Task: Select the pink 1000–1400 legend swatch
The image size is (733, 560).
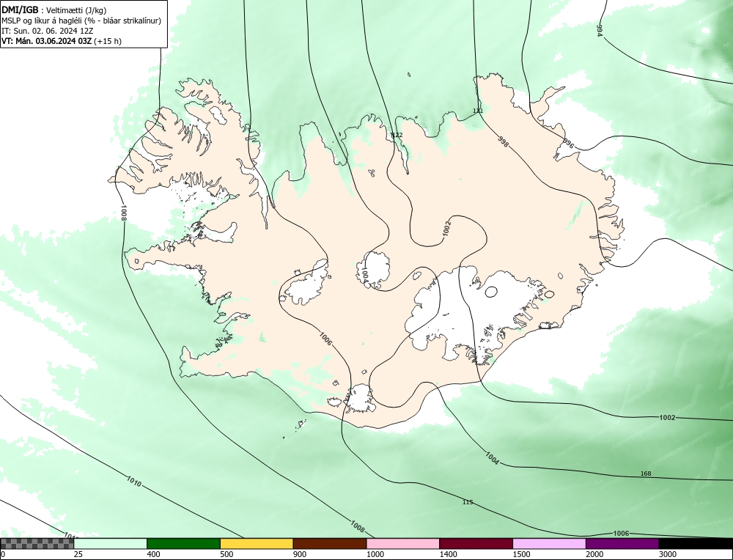Action: point(403,543)
